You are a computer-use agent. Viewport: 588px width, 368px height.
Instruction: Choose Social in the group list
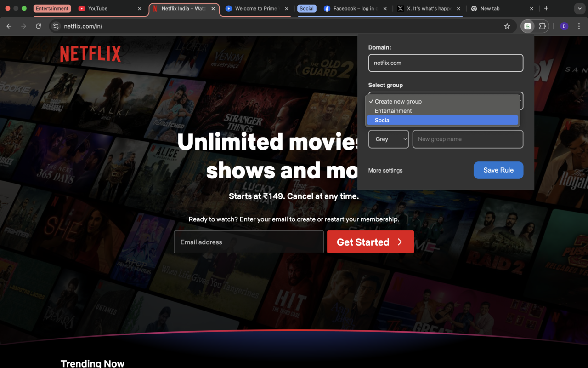pos(442,120)
